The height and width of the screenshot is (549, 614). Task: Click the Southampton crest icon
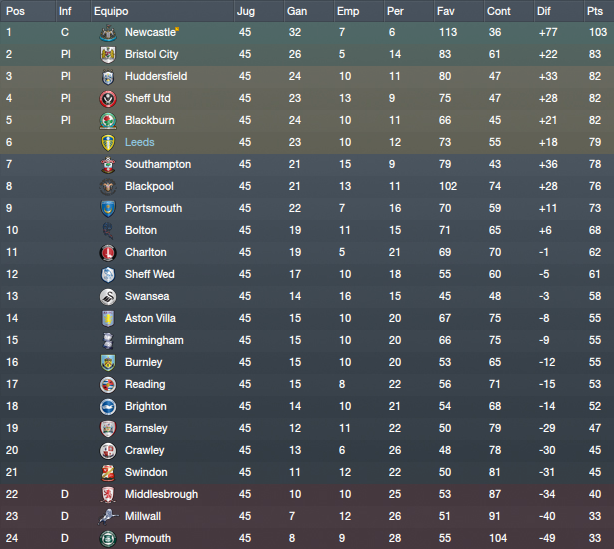point(108,164)
